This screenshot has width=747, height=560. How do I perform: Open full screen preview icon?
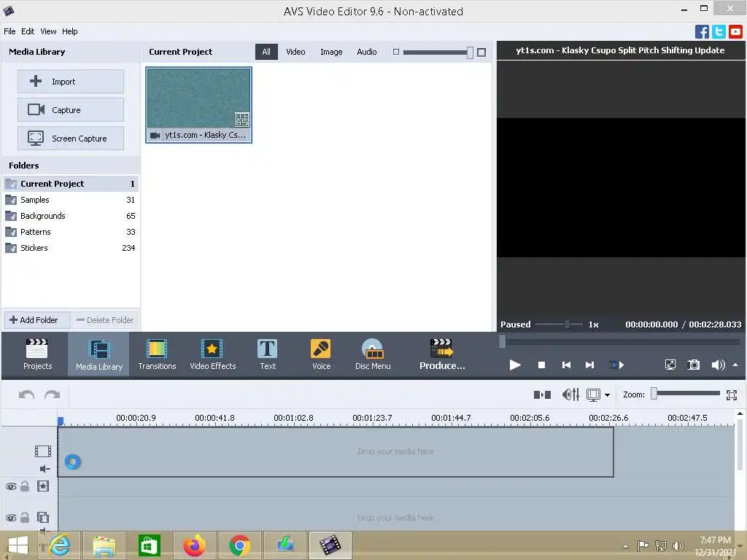670,365
